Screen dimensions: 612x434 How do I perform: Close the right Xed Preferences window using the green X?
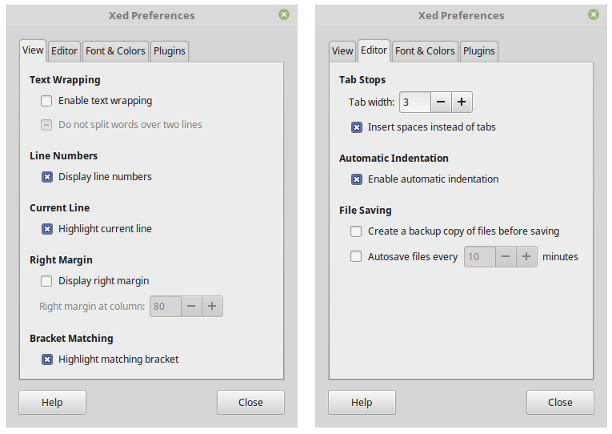tap(594, 15)
